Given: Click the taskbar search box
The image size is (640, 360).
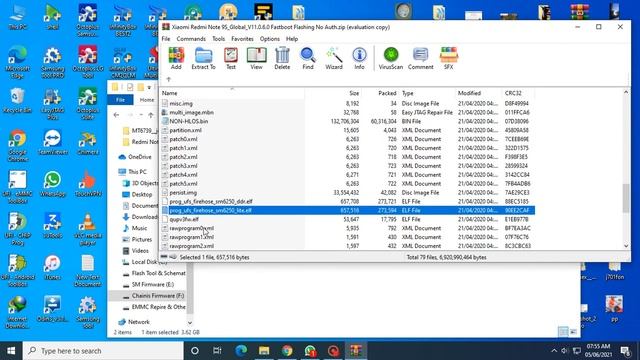Looking at the screenshot, I should [x=103, y=351].
